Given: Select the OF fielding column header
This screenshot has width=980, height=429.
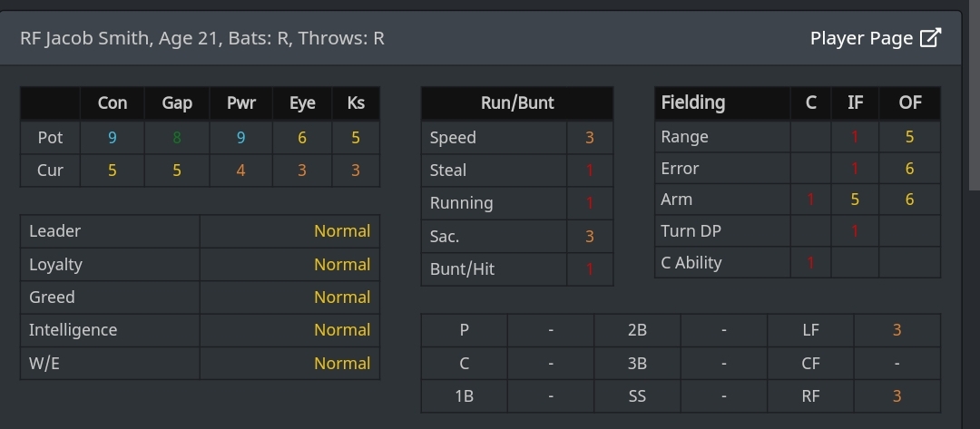Looking at the screenshot, I should 909,102.
